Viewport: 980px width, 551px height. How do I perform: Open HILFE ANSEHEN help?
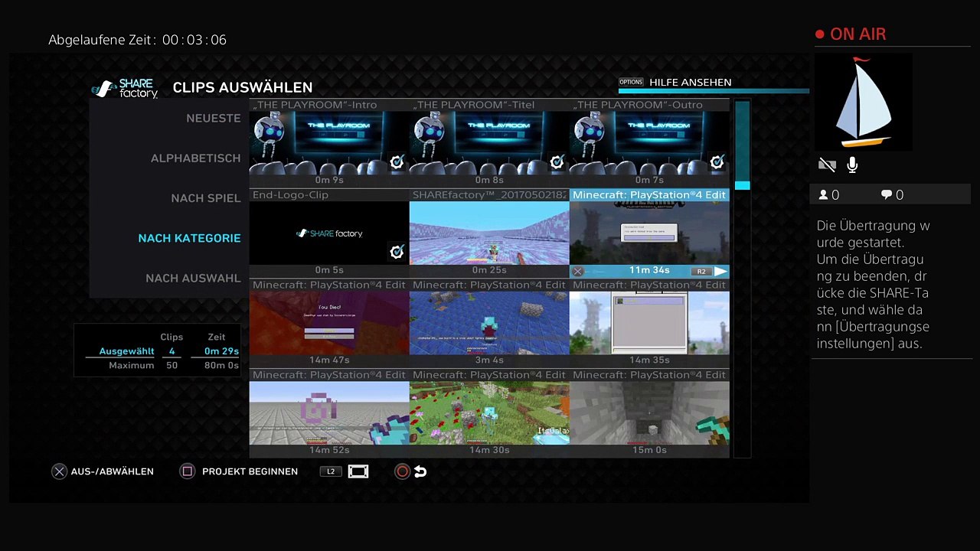(691, 82)
